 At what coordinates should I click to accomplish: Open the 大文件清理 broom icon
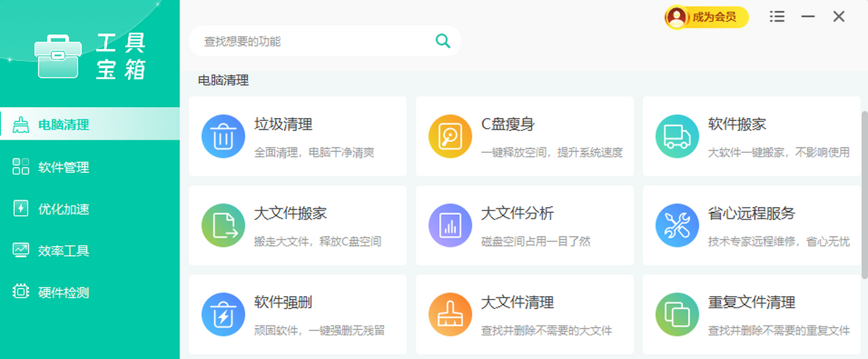click(451, 314)
